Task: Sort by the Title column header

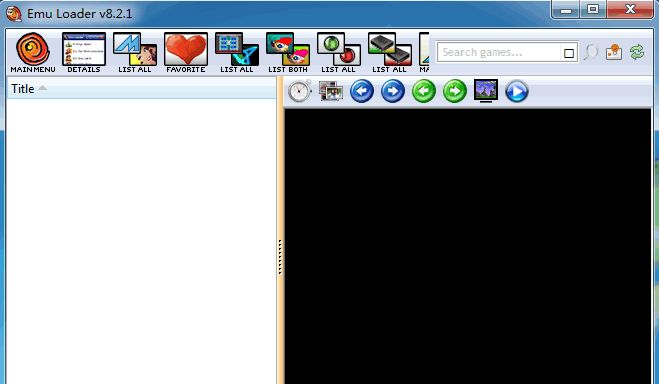Action: point(141,89)
